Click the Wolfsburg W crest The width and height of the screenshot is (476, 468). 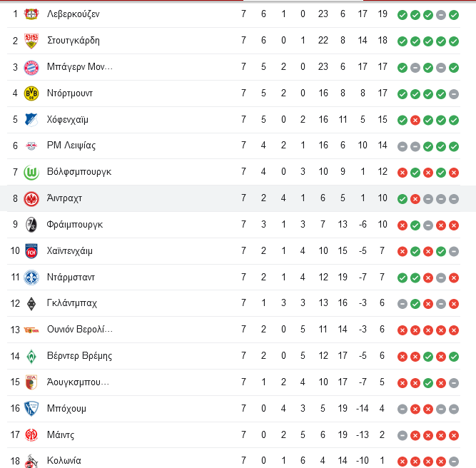click(31, 172)
